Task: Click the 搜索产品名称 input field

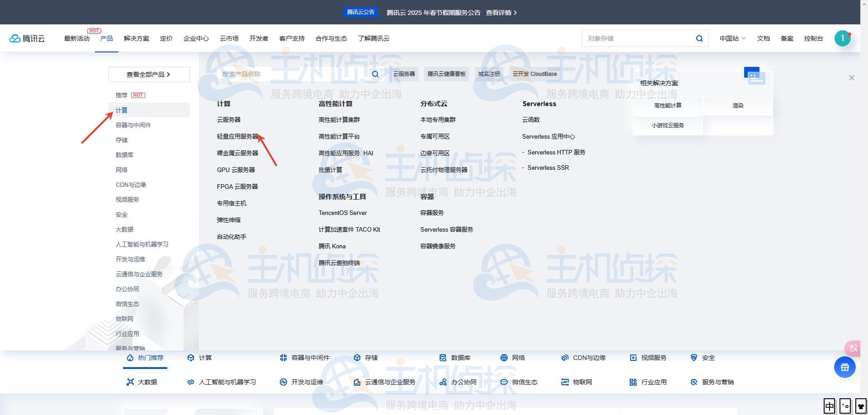Action: coord(294,74)
